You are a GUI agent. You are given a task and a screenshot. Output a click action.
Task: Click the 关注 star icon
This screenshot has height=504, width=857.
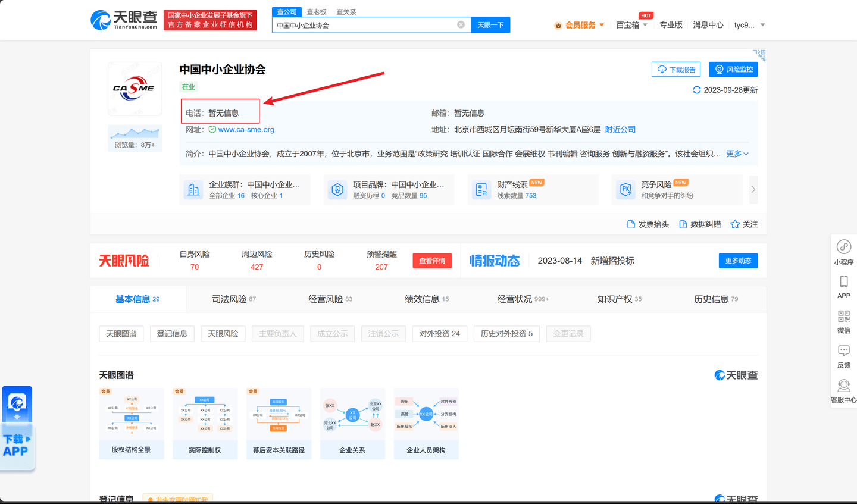coord(735,224)
